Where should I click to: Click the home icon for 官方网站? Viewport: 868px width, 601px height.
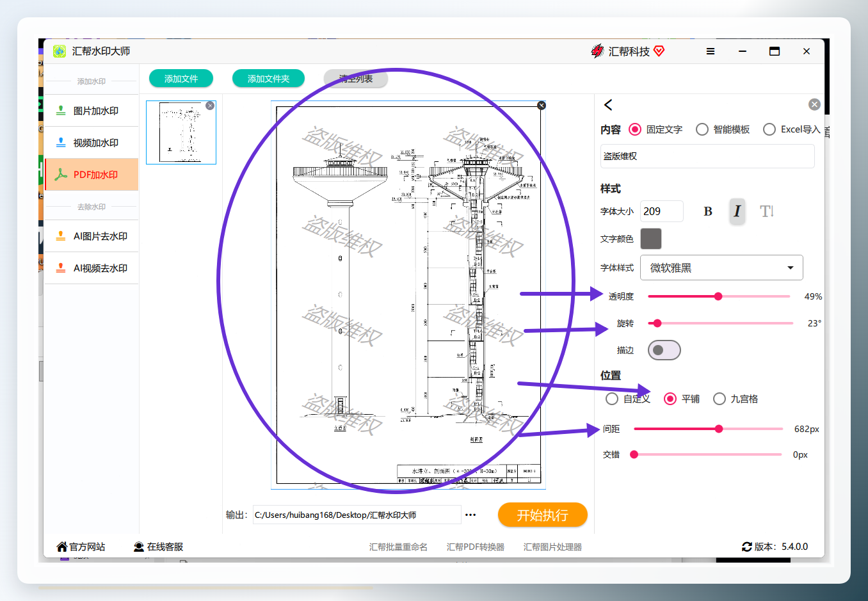pos(62,547)
